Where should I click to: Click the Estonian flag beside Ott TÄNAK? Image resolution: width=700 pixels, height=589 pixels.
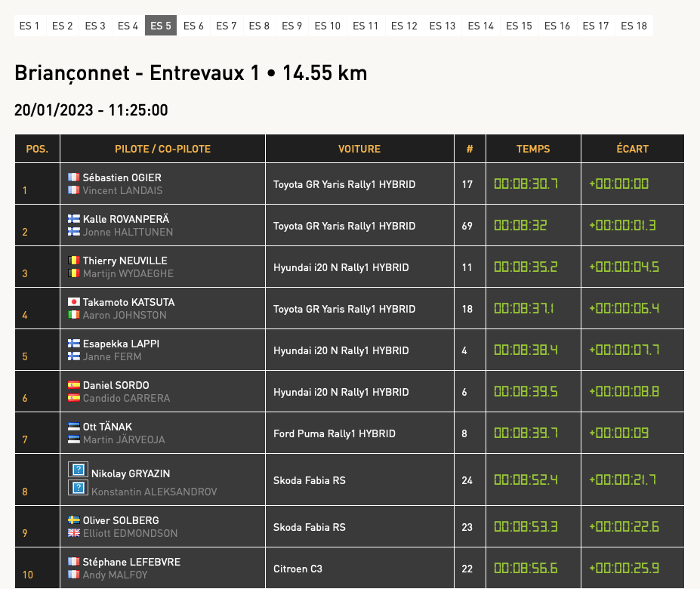tap(74, 427)
